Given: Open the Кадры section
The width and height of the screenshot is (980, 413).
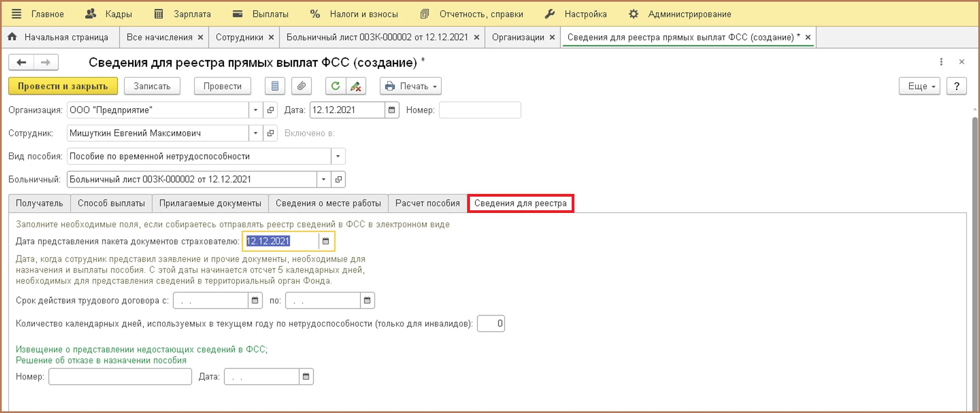Looking at the screenshot, I should pyautogui.click(x=109, y=14).
